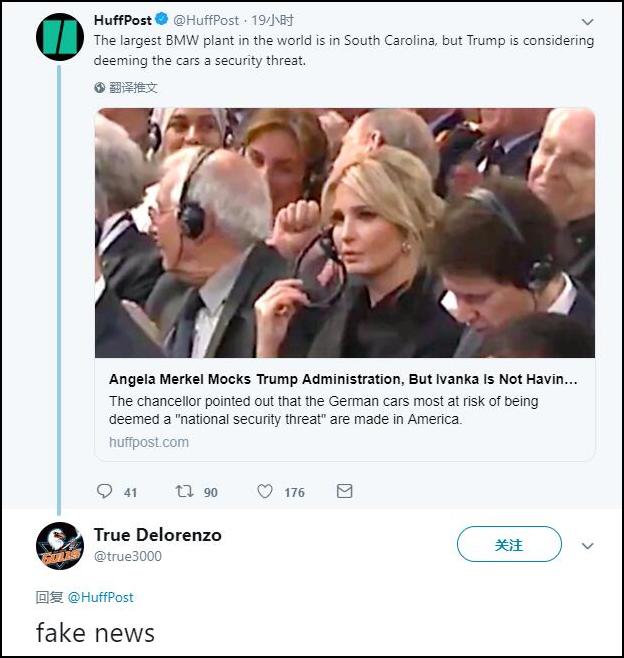Image resolution: width=624 pixels, height=658 pixels.
Task: Open True Delorenzo reply options chevron
Action: point(587,546)
